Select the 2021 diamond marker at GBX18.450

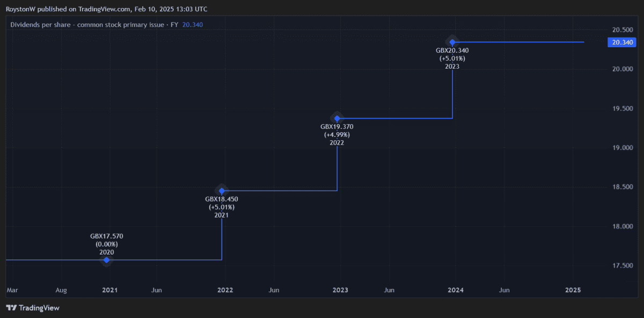click(x=222, y=191)
